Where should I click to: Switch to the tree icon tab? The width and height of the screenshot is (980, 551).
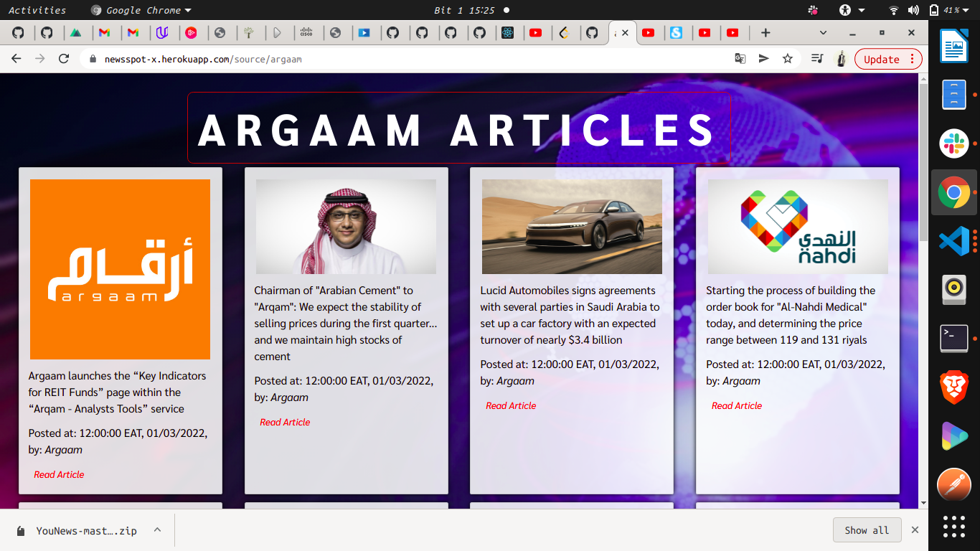click(x=249, y=32)
